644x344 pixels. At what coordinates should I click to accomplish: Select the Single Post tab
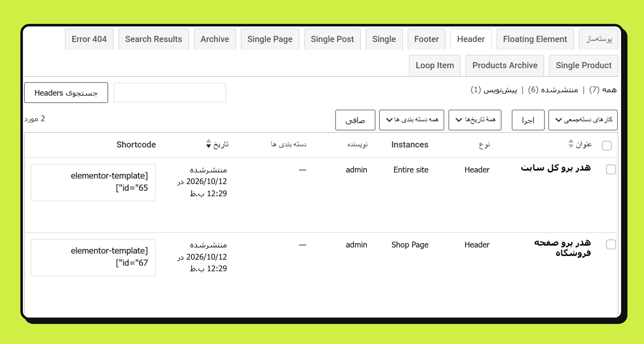332,39
